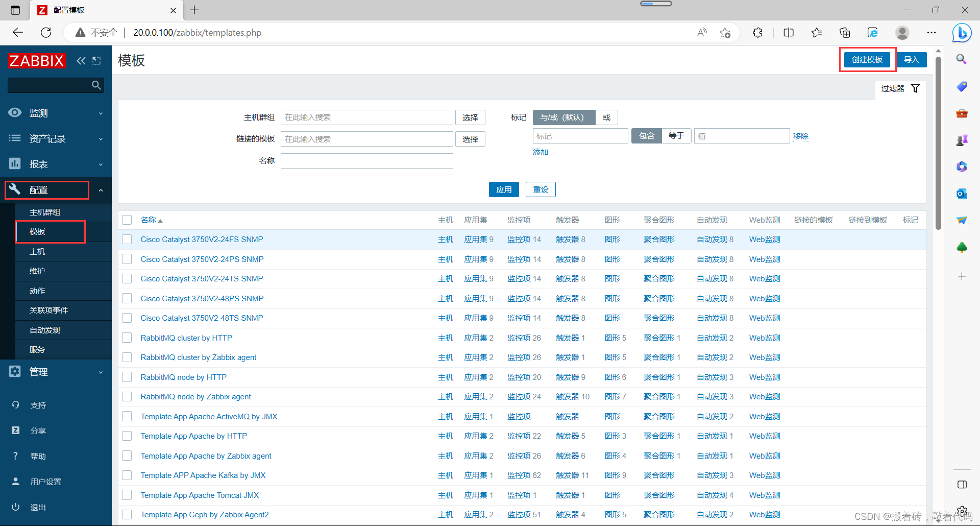Expand the 资产记录 (Inventory) menu
Screen dimensions: 980x526
pyautogui.click(x=56, y=138)
